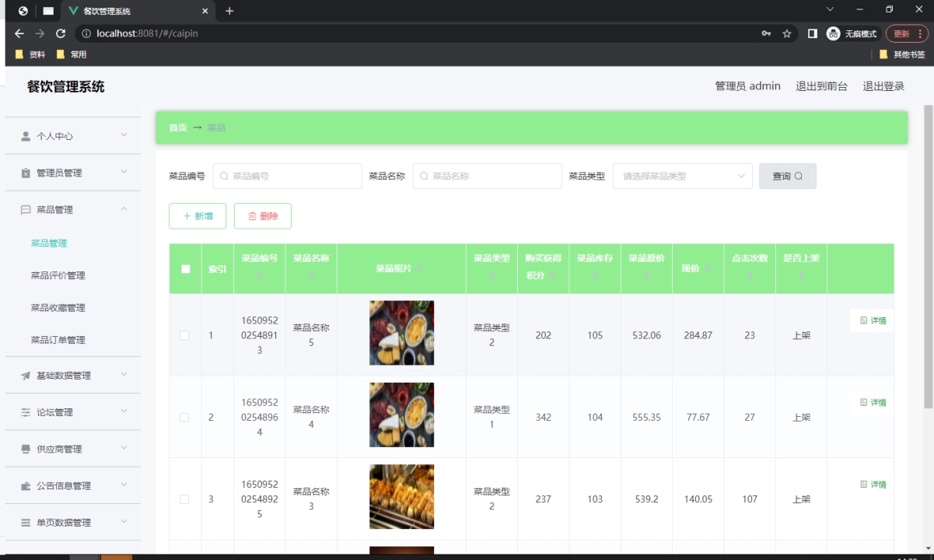The width and height of the screenshot is (934, 560).
Task: Check the checkbox for row 1
Action: click(x=184, y=335)
